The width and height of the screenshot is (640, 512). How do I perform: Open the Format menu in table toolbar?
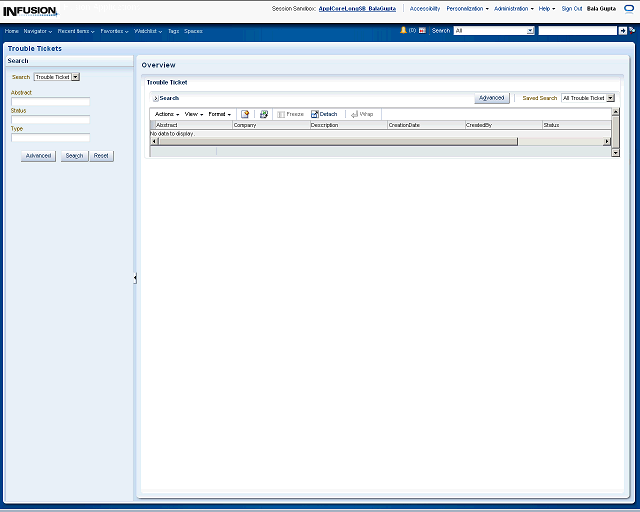click(220, 114)
